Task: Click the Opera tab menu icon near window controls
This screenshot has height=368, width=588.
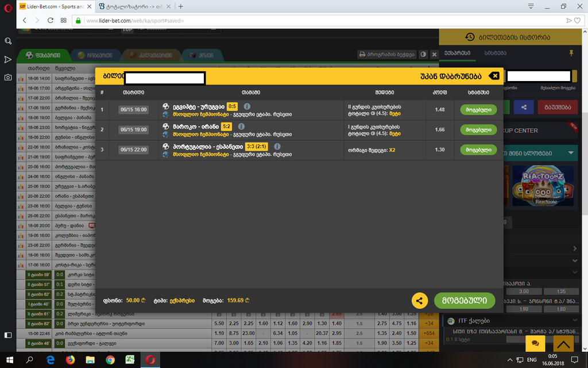Action: [531, 6]
